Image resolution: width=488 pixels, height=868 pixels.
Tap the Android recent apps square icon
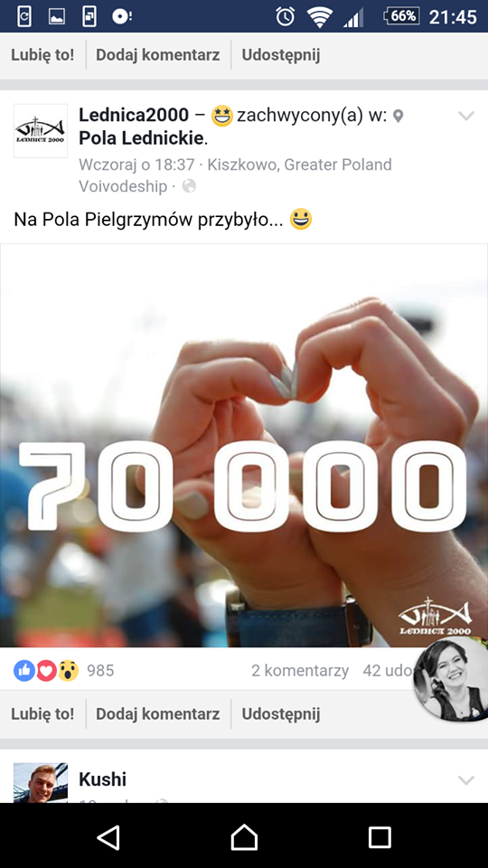380,837
